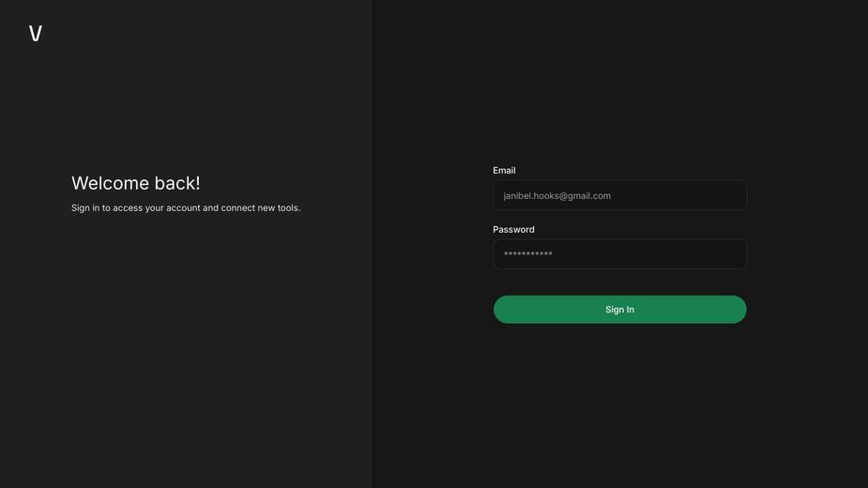Click "connect new tools" in the subtitle
Viewport: 868px width, 488px height.
[x=261, y=208]
